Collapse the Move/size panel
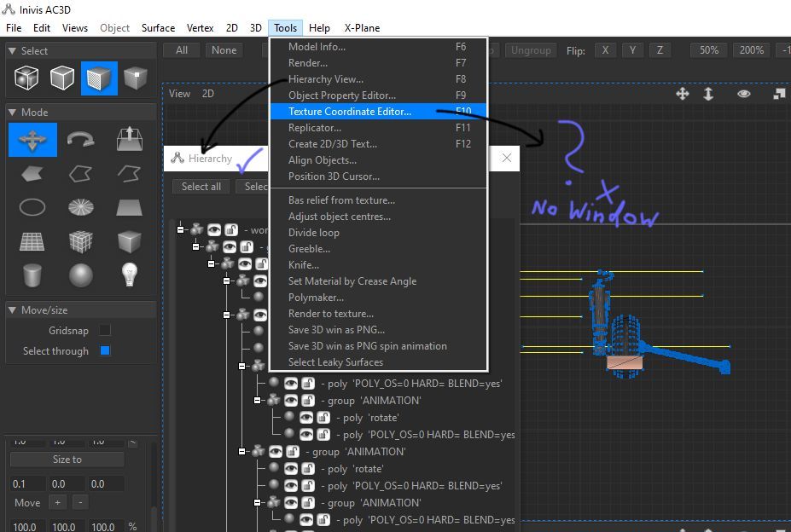 (13, 310)
